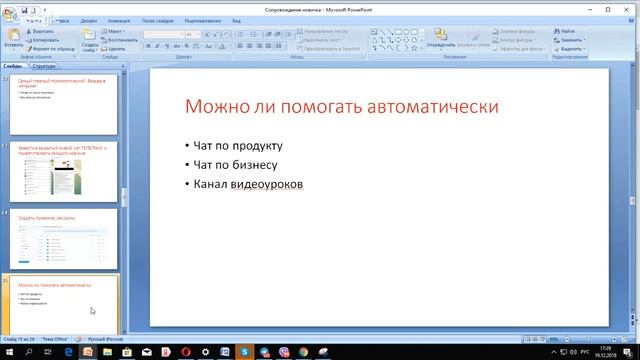Expand the shapes gallery more arrow

(422, 49)
